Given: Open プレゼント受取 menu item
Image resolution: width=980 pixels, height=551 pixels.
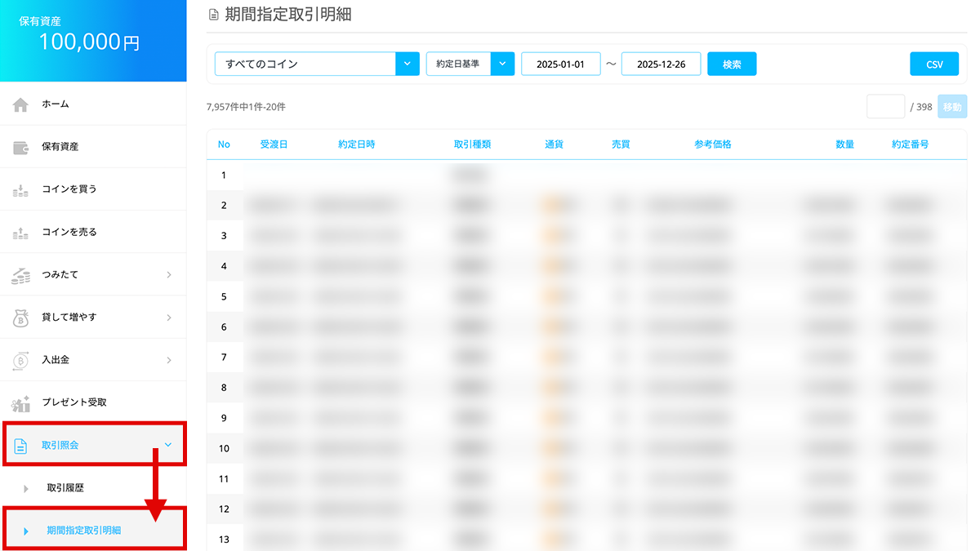Looking at the screenshot, I should tap(93, 402).
